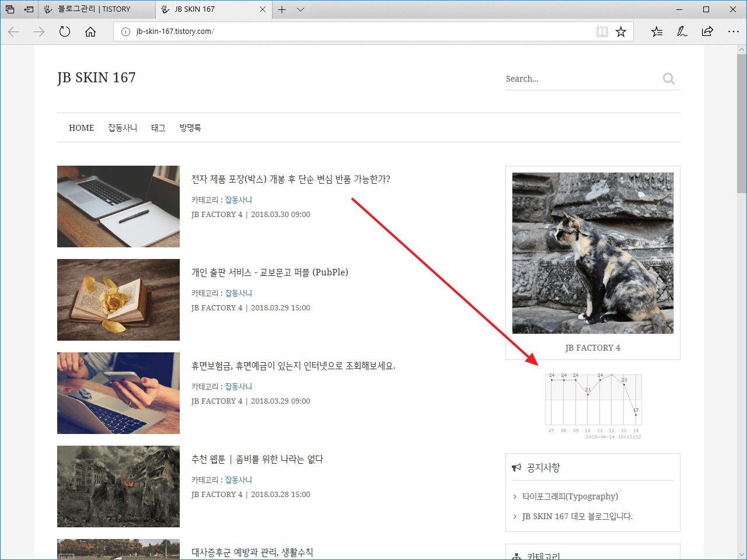Viewport: 747px width, 560px height.
Task: Open the 공지사항 heading
Action: pyautogui.click(x=543, y=467)
